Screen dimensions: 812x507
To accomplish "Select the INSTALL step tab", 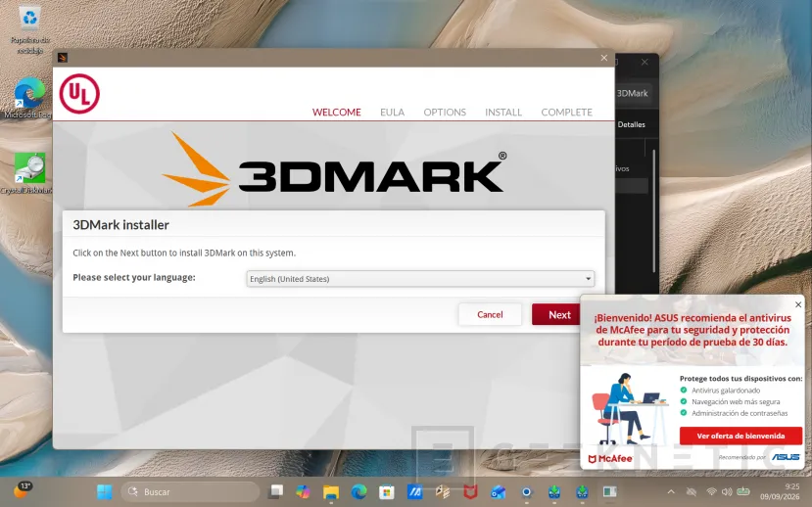I will 503,112.
